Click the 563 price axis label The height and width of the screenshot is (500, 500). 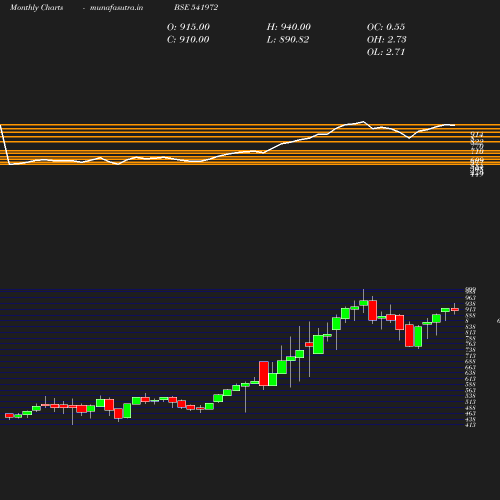tap(470, 390)
